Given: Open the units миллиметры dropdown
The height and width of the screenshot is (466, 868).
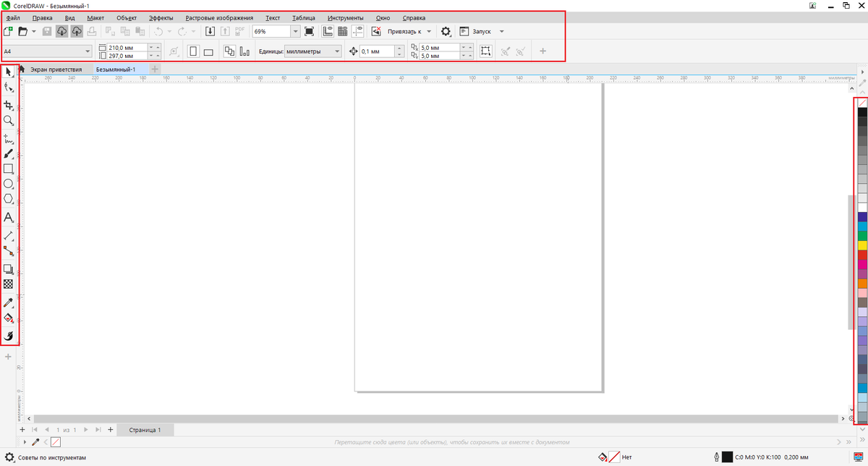Looking at the screenshot, I should 337,51.
